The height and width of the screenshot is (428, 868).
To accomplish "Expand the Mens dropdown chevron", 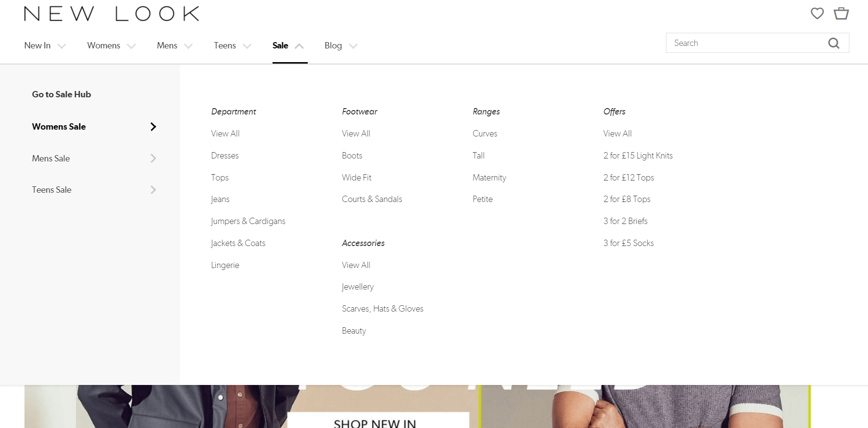I will tap(188, 46).
